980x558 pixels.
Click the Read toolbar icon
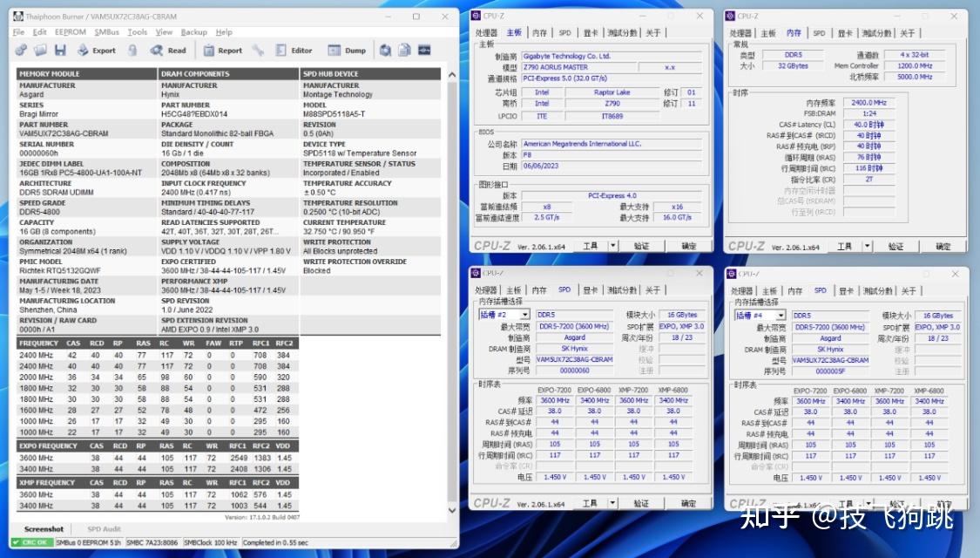[x=168, y=50]
